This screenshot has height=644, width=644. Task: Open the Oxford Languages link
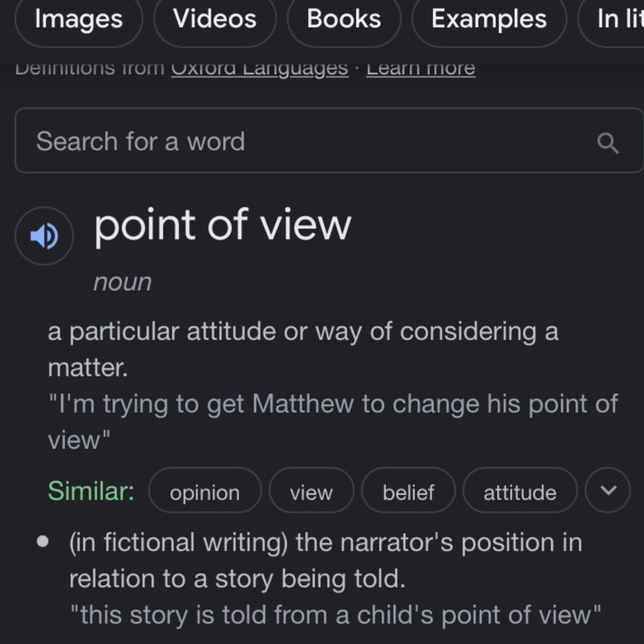[x=260, y=68]
